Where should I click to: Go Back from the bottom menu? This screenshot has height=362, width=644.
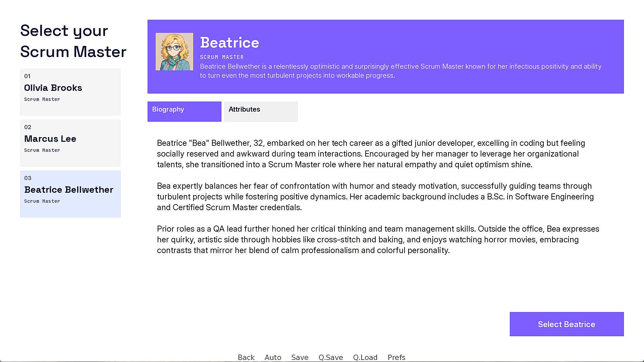[x=246, y=357]
